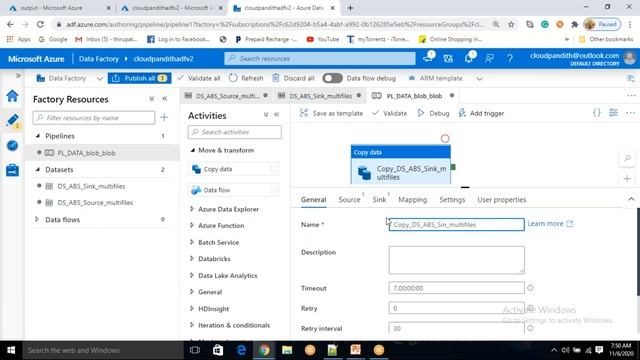Bookmark this page with the star icon
The width and height of the screenshot is (640, 360).
tap(511, 24)
